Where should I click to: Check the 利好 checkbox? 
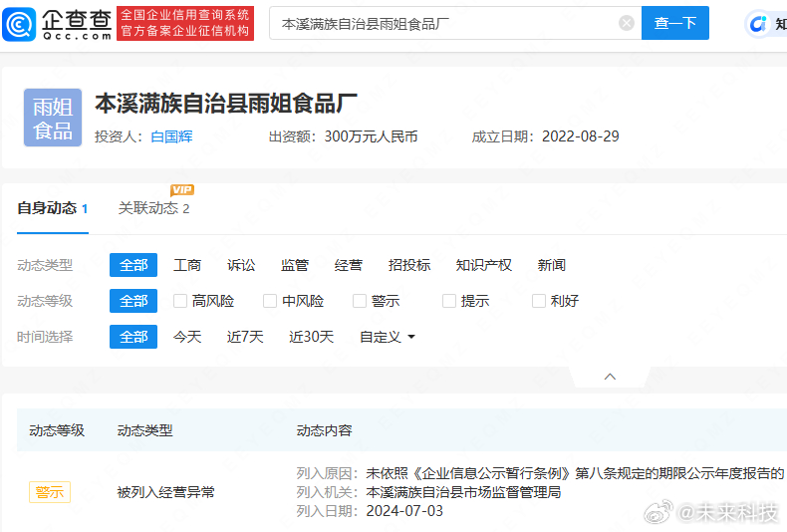point(539,301)
